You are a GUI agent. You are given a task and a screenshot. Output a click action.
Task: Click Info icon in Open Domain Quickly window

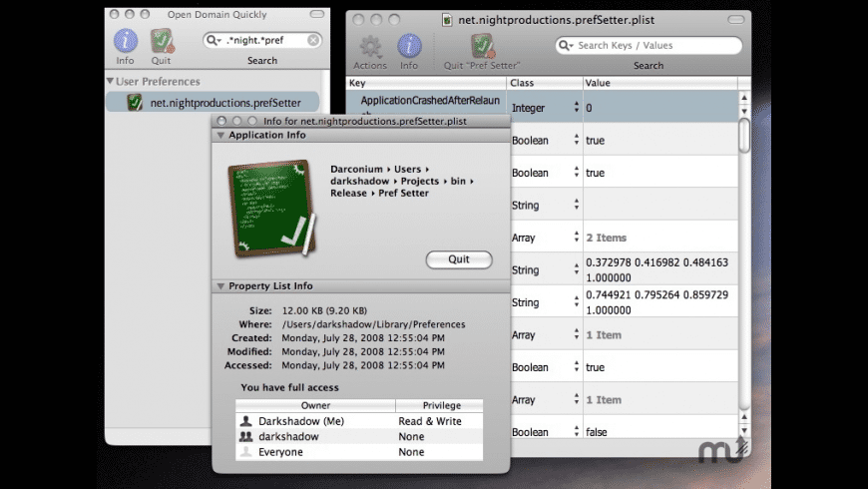click(x=126, y=42)
